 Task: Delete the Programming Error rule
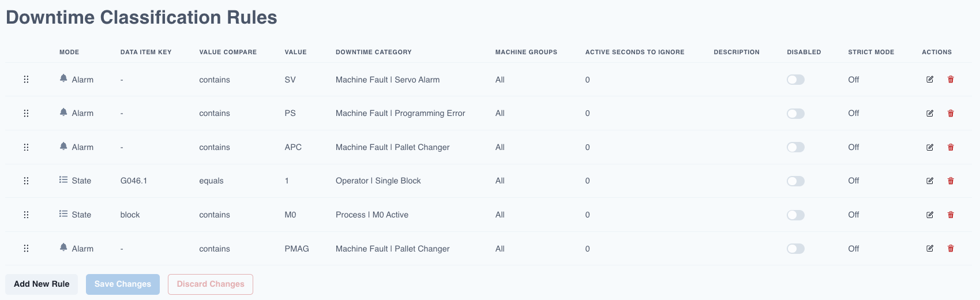(x=951, y=113)
